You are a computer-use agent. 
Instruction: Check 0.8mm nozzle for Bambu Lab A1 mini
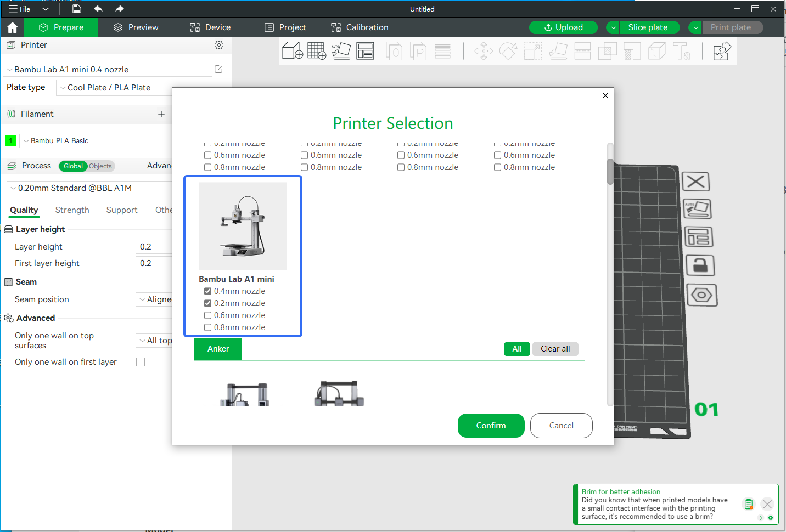click(x=207, y=327)
